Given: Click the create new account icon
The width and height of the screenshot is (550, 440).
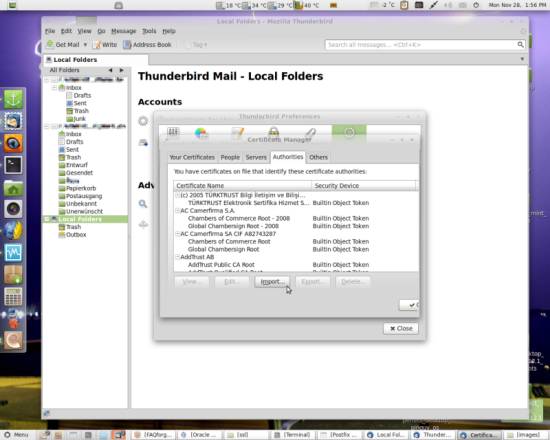Looking at the screenshot, I should click(143, 142).
